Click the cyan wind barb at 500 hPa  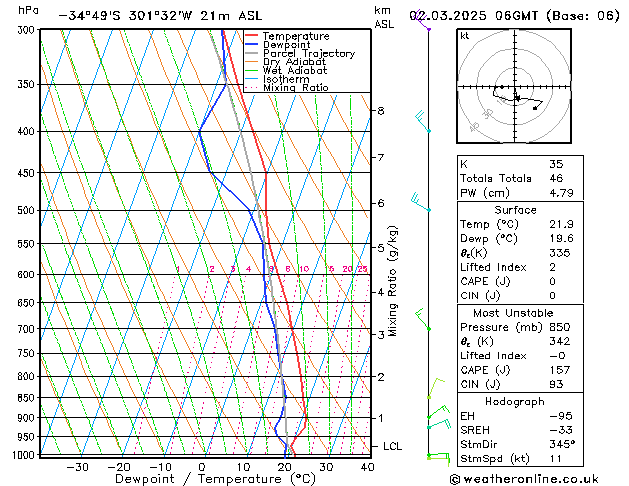click(x=421, y=202)
